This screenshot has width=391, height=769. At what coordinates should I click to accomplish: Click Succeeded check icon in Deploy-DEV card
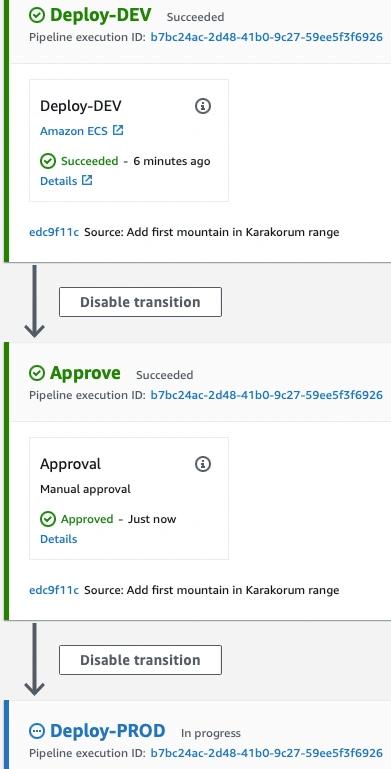(48, 161)
